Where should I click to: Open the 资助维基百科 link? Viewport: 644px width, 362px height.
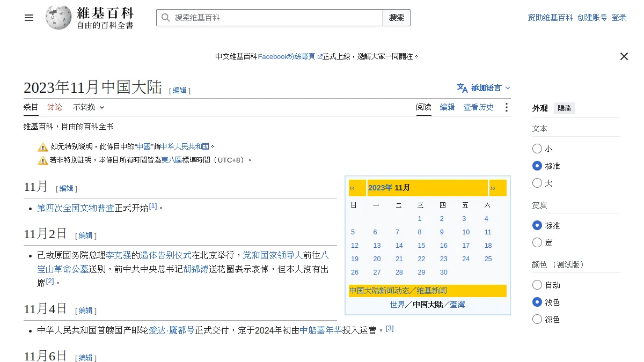click(x=551, y=18)
